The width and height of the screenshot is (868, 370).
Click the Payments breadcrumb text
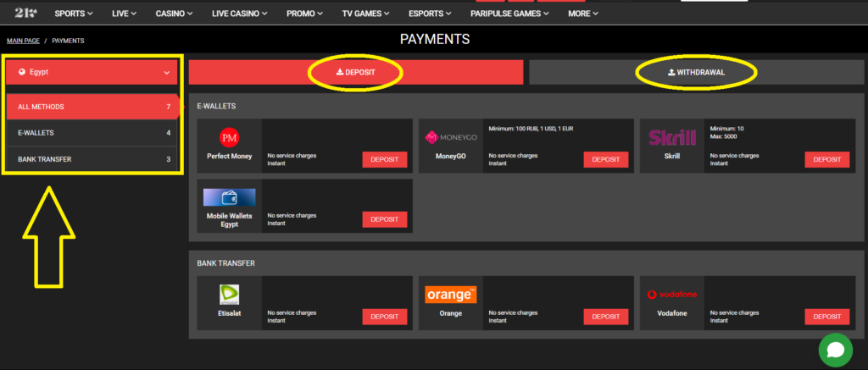[x=68, y=41]
